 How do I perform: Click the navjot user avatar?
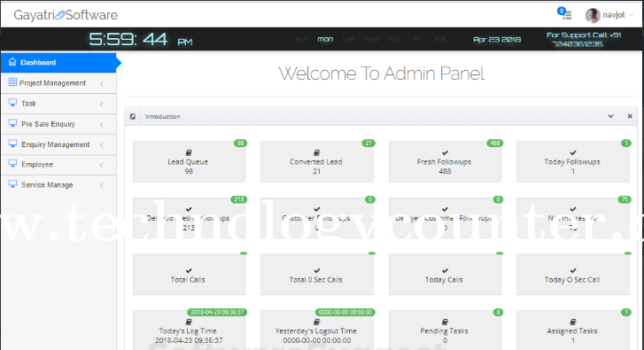tap(593, 15)
